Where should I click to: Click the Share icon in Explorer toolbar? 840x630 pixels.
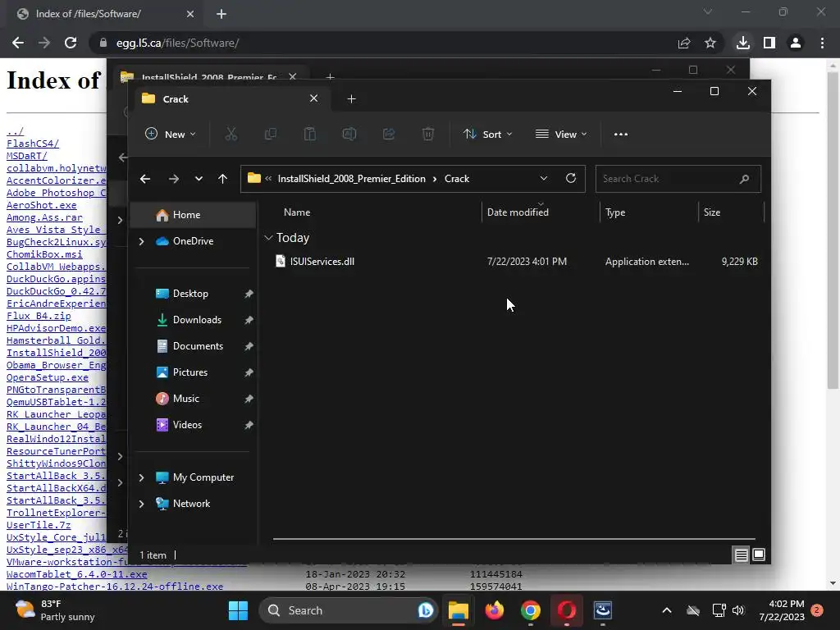(x=389, y=134)
